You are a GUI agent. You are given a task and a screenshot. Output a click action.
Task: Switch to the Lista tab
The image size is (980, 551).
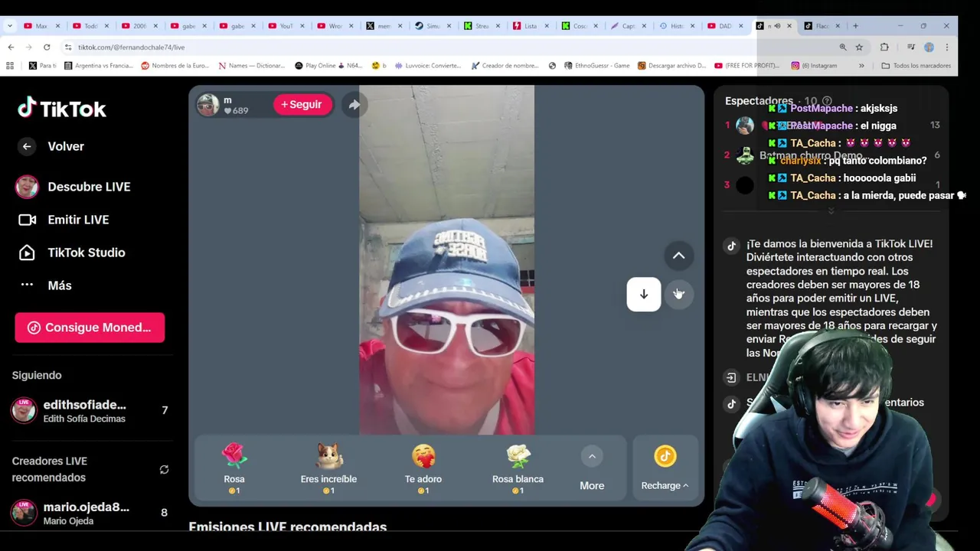tap(531, 26)
